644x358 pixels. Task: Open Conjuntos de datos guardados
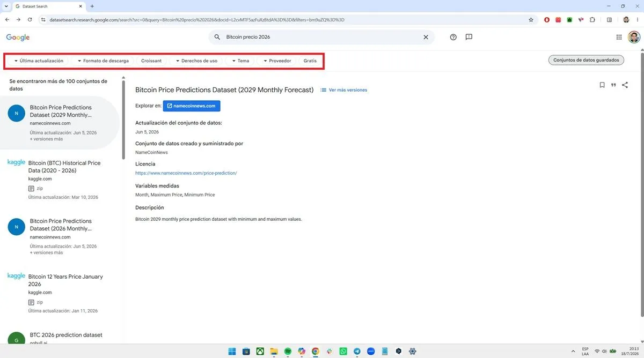point(586,60)
